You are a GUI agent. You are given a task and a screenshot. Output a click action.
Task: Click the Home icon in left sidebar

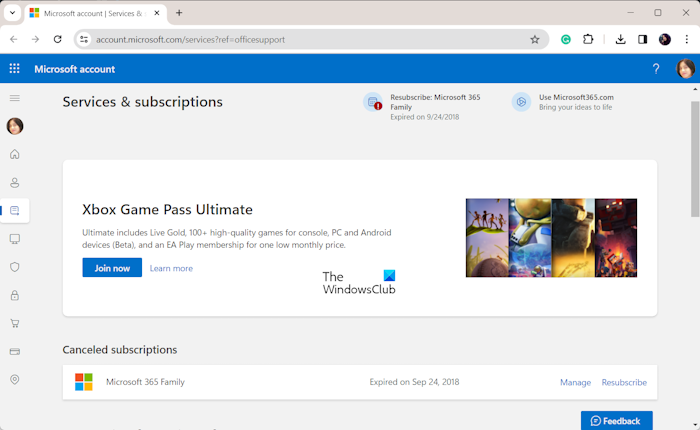click(x=15, y=154)
